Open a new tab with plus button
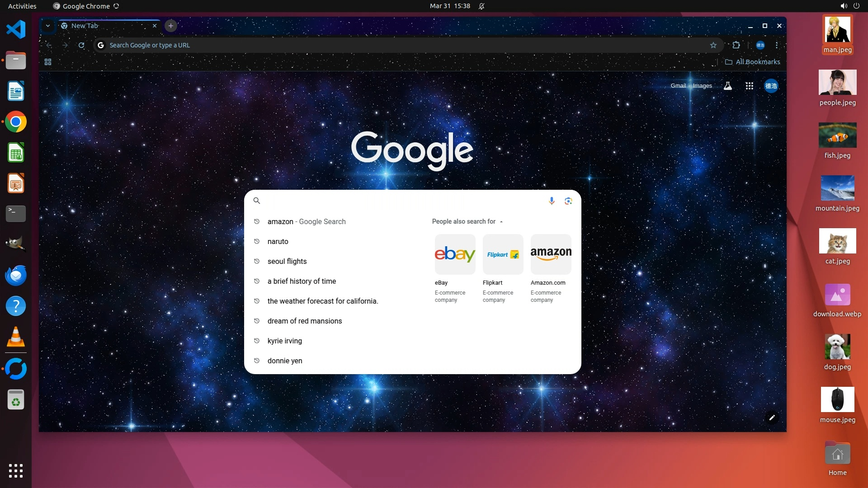 click(x=171, y=26)
